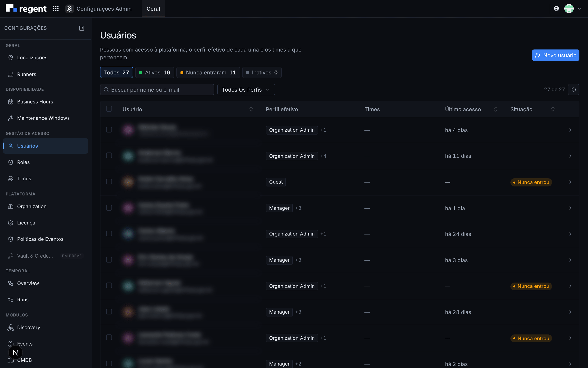Viewport: 588px width, 368px height.
Task: Refresh the users list
Action: [574, 90]
